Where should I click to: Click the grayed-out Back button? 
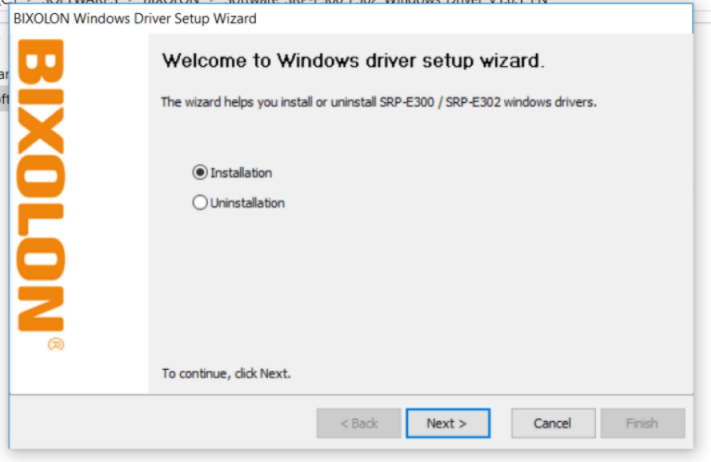point(359,423)
